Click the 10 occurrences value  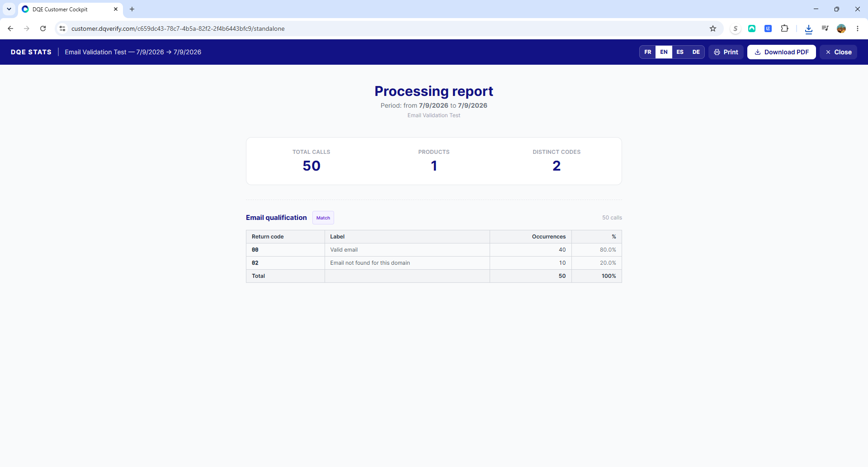point(562,263)
